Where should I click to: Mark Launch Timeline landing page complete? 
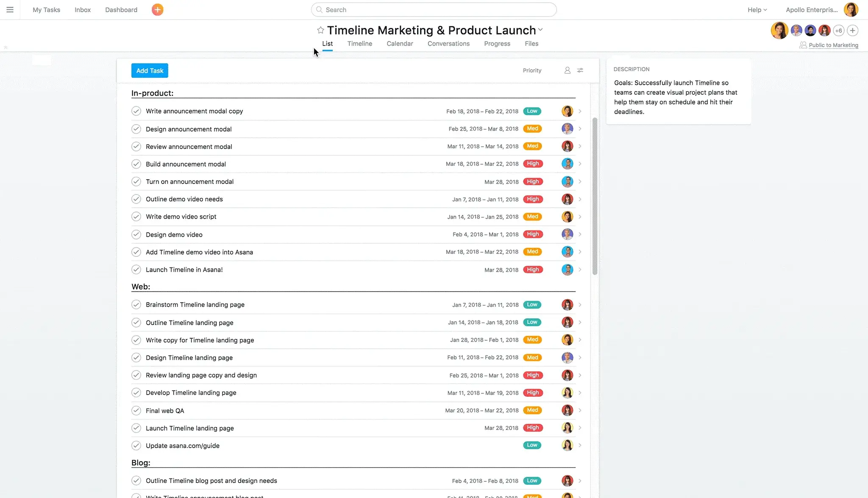[136, 428]
